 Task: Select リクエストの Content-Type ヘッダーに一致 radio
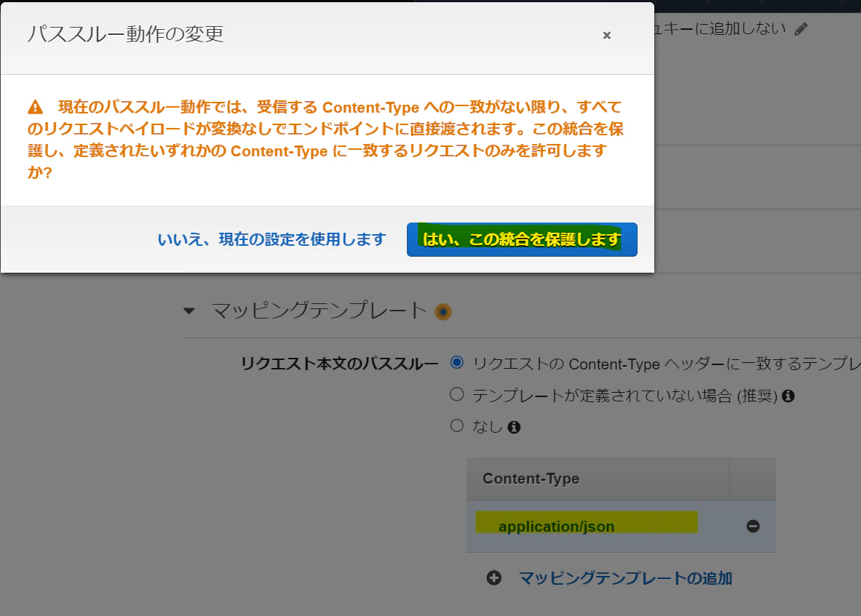[457, 363]
